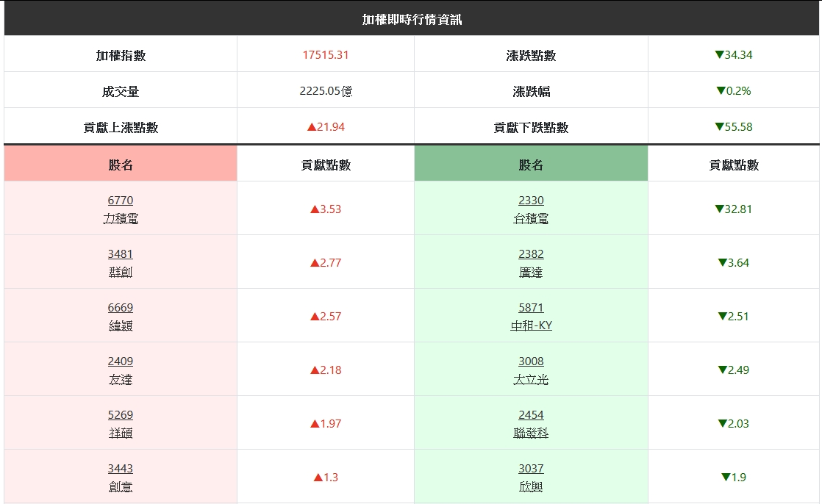
Task: Click the ▲21.94 rising contribution value
Action: click(x=326, y=127)
